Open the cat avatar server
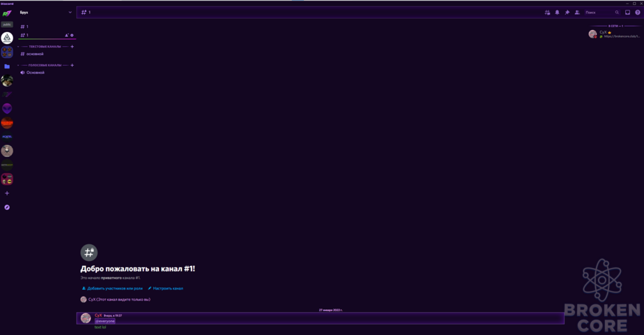 pyautogui.click(x=7, y=80)
